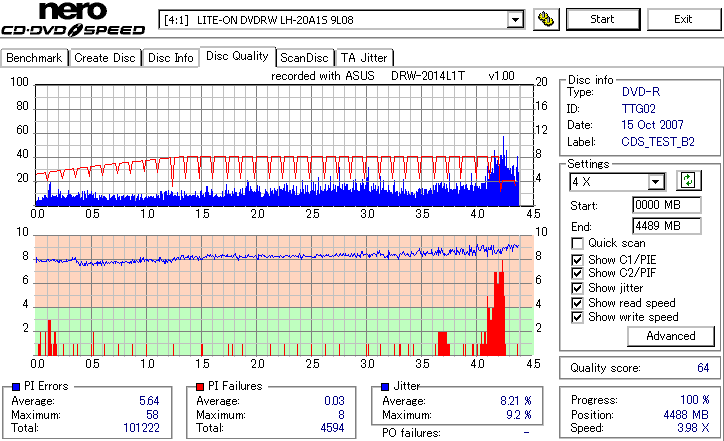Click the disc type DVD-R value
The width and height of the screenshot is (724, 441).
point(641,92)
